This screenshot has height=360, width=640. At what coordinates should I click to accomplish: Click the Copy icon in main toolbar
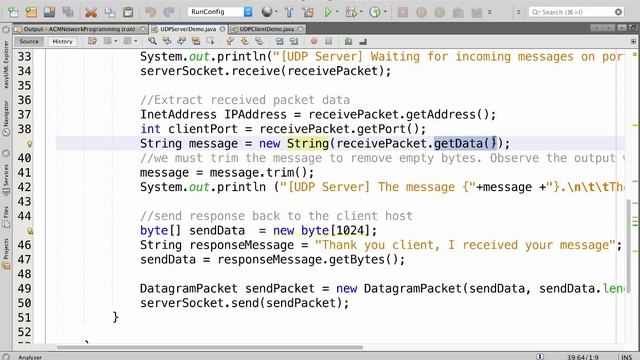tap(109, 12)
